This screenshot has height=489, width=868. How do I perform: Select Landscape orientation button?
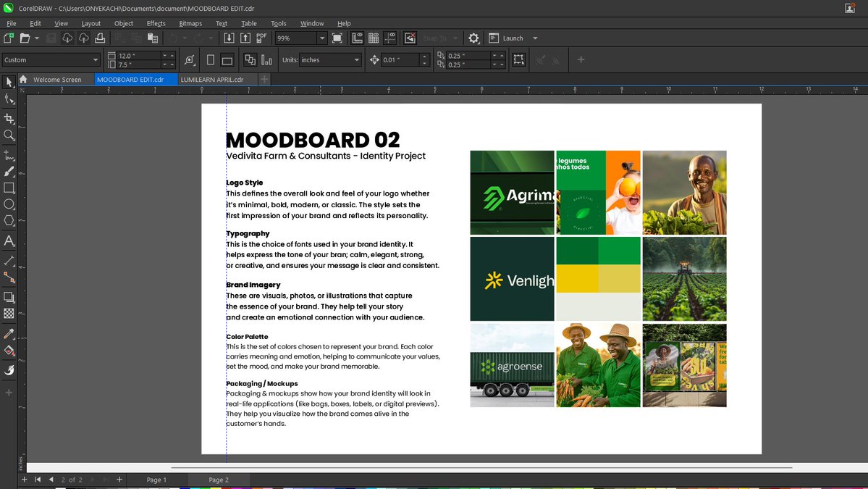pos(227,60)
